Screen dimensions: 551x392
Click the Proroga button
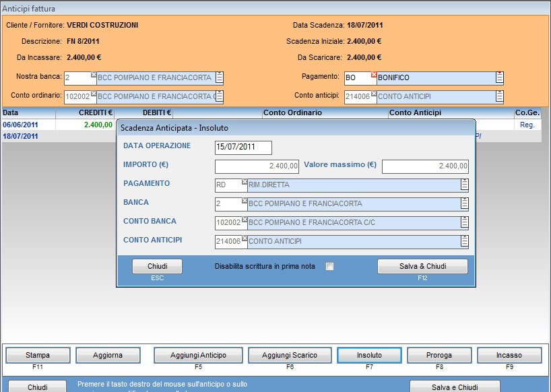(x=439, y=355)
